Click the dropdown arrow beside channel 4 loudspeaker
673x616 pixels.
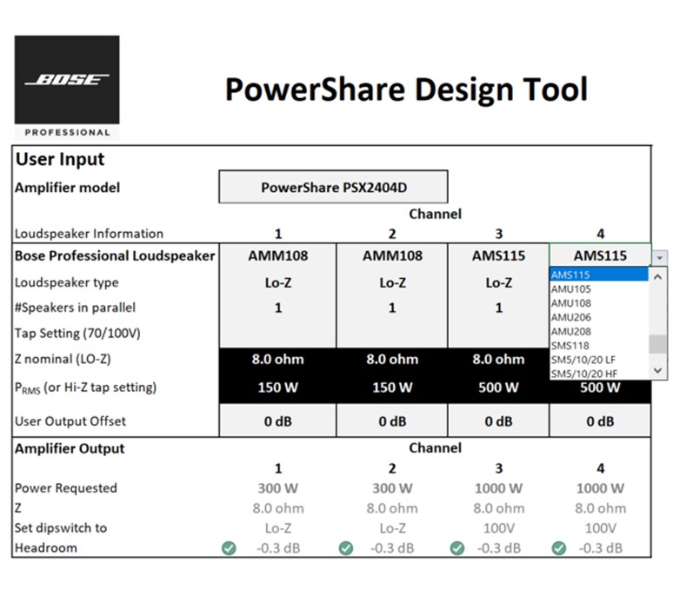660,257
